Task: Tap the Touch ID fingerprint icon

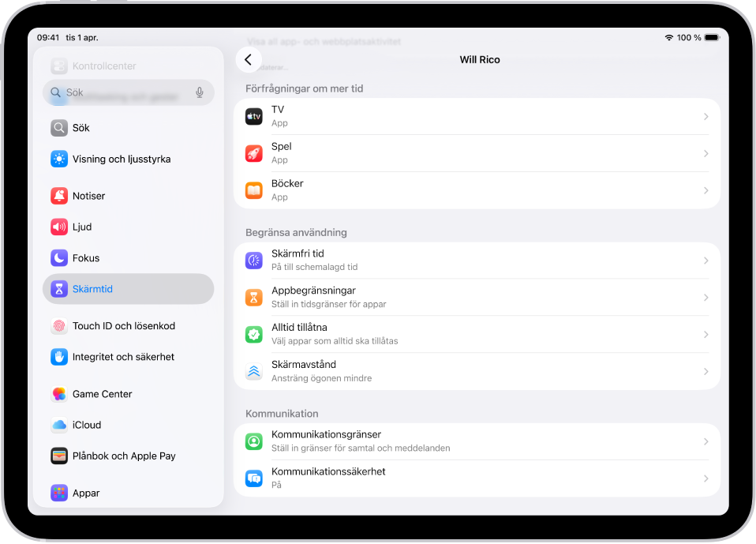Action: (59, 326)
